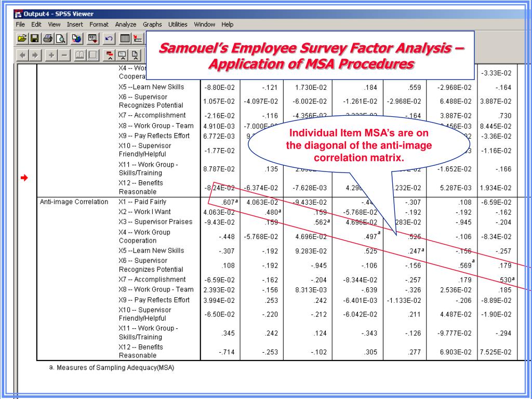Click the Expand plus icon

point(51,55)
